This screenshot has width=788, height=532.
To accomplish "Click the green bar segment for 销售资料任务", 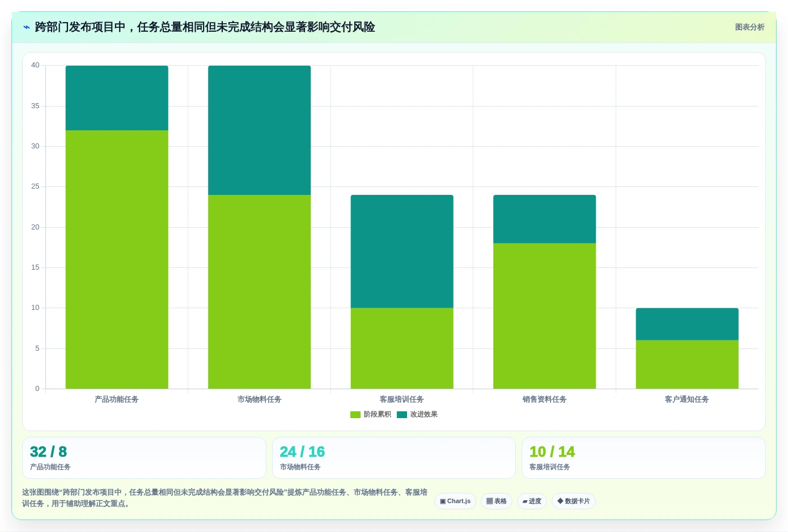I will [x=545, y=316].
